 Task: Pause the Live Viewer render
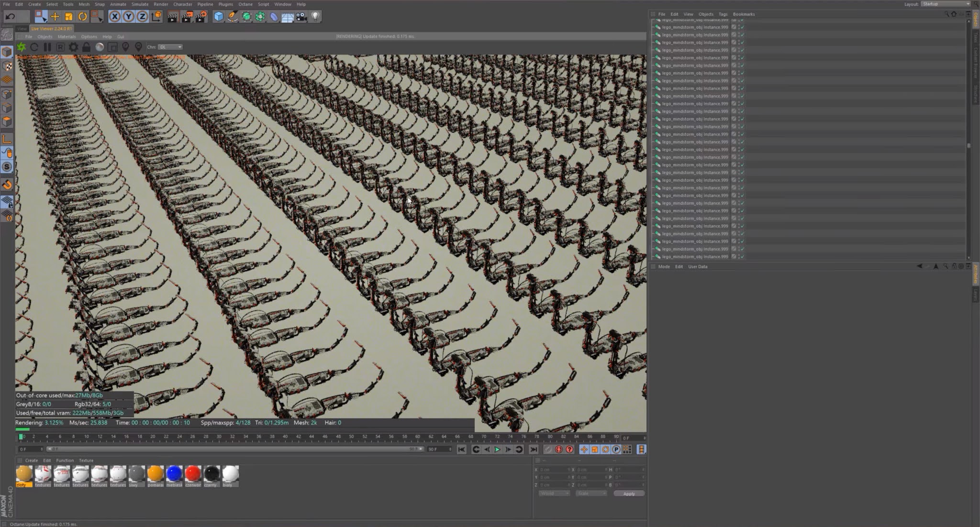coord(47,47)
